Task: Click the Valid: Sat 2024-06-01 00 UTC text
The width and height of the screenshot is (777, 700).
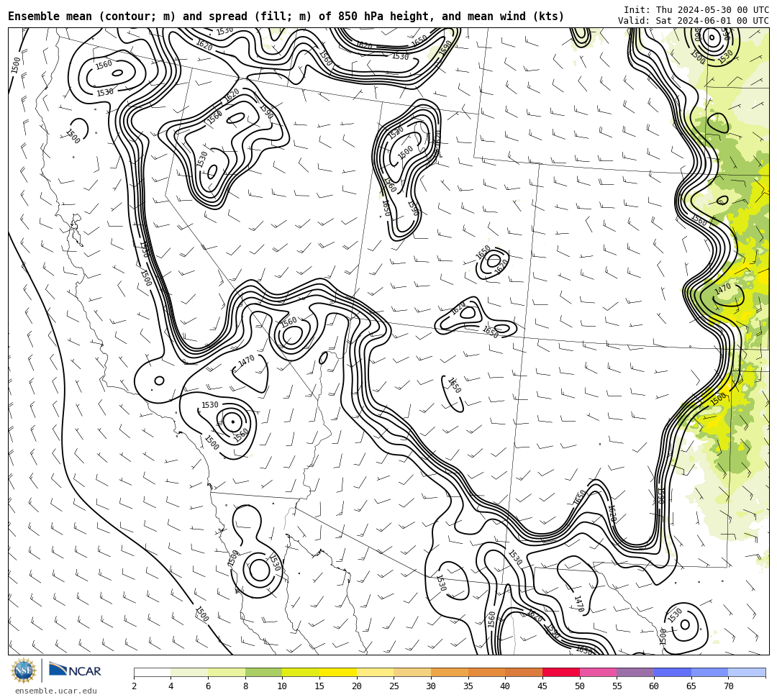Action: coord(694,21)
